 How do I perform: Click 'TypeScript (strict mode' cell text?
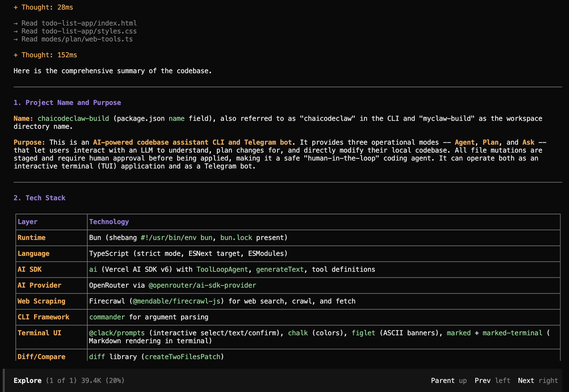point(135,254)
